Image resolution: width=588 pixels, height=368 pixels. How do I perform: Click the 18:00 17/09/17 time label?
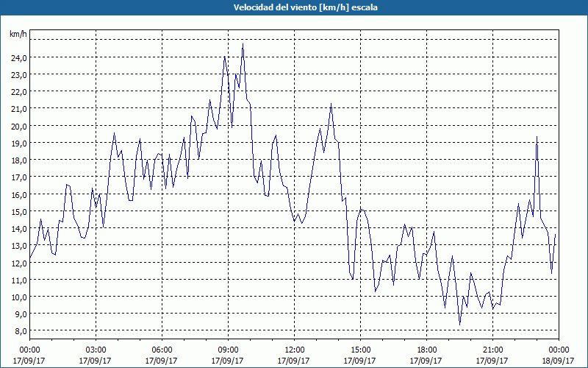(426, 355)
